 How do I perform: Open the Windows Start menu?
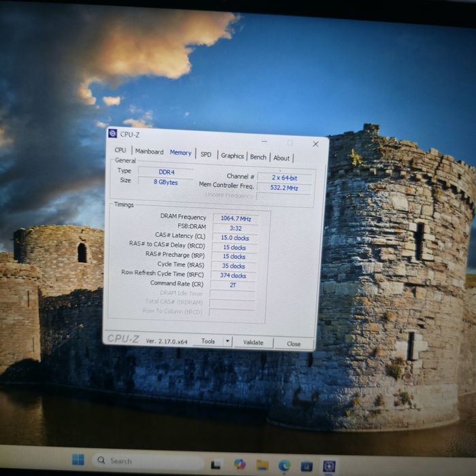78,459
